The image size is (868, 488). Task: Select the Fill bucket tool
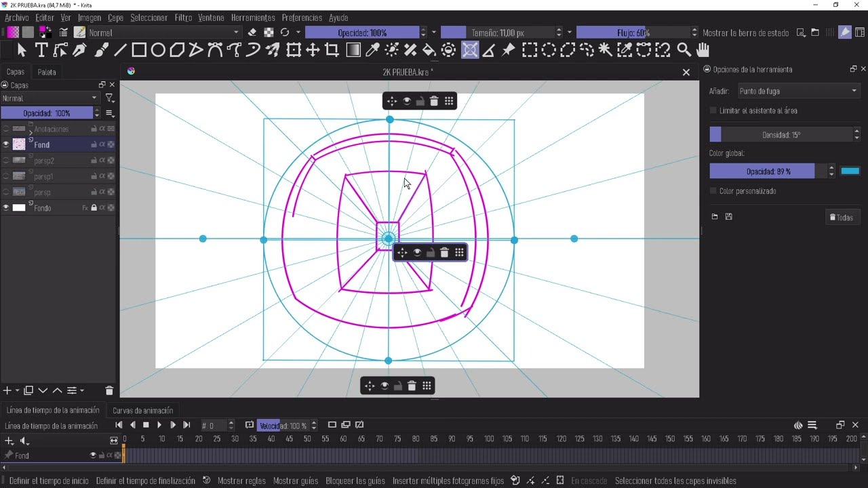(x=429, y=49)
